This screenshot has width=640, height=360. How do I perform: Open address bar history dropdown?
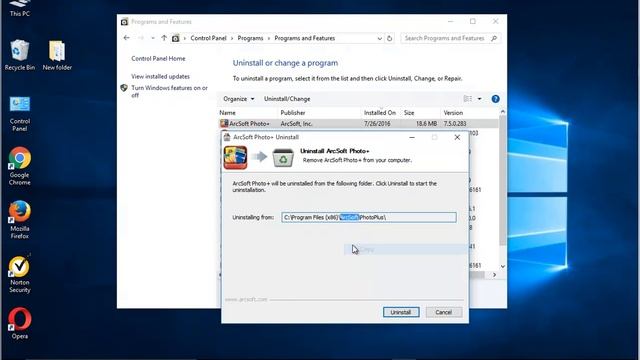click(x=380, y=38)
